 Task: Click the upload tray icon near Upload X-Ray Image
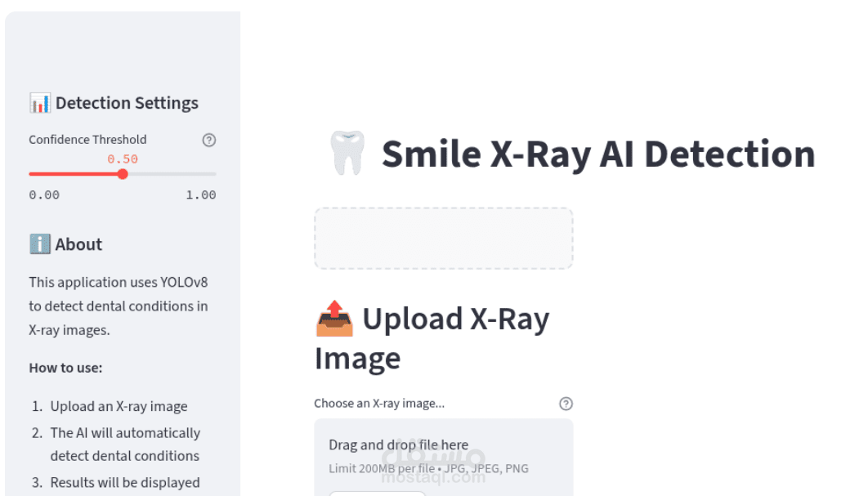click(x=333, y=319)
